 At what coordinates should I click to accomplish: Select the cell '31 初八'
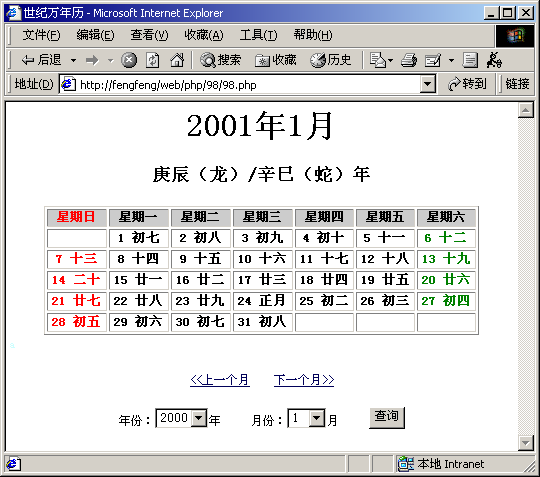click(262, 322)
